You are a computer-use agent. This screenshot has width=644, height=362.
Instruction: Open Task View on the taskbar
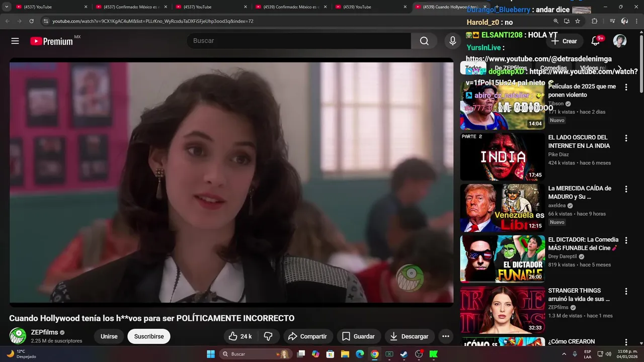tap(301, 354)
